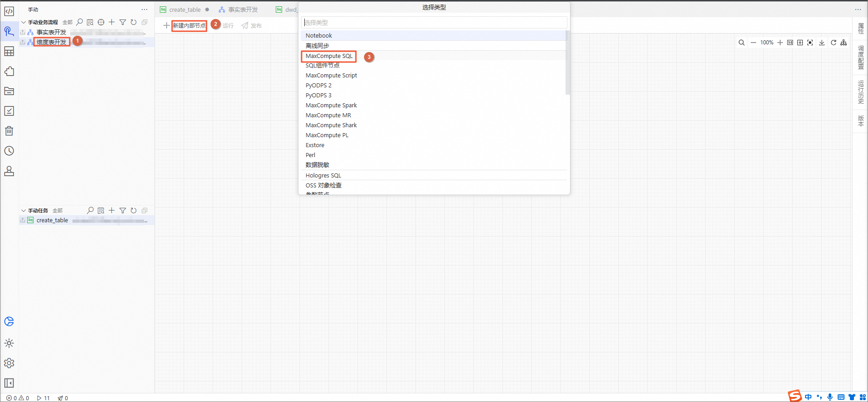The width and height of the screenshot is (868, 402).
Task: Open the recycle bin icon in sidebar
Action: pyautogui.click(x=9, y=131)
